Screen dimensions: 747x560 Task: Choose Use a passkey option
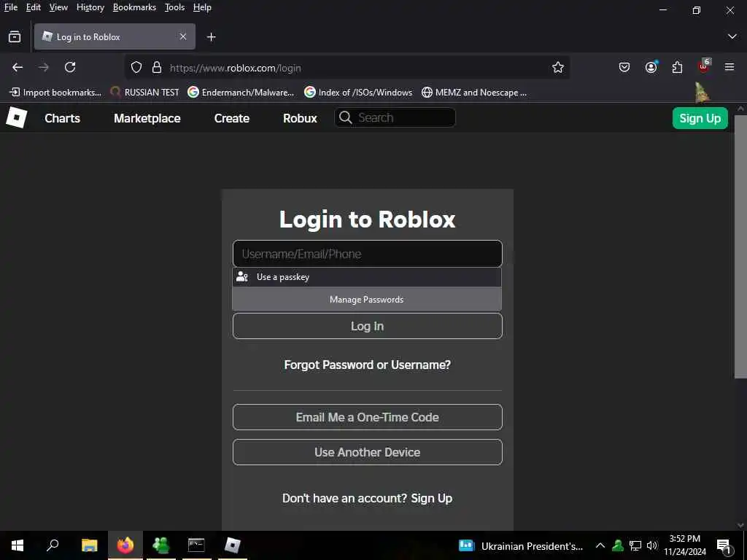pyautogui.click(x=367, y=276)
